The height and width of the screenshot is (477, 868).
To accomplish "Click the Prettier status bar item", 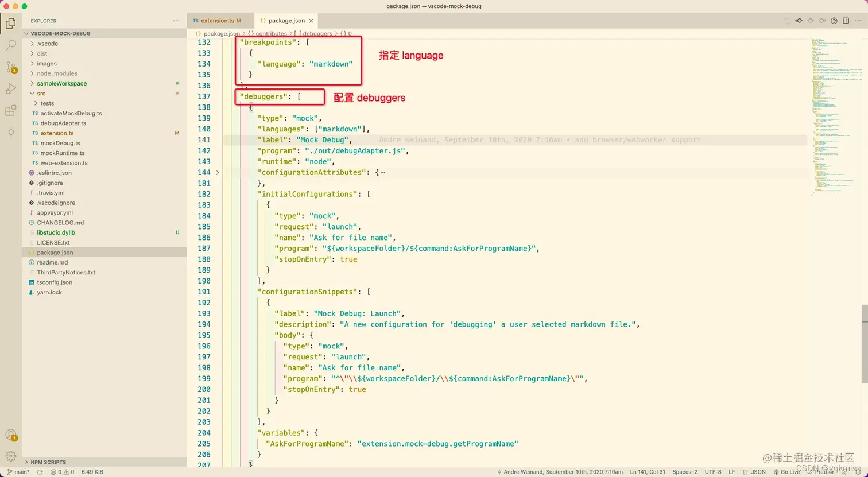I will pos(821,472).
